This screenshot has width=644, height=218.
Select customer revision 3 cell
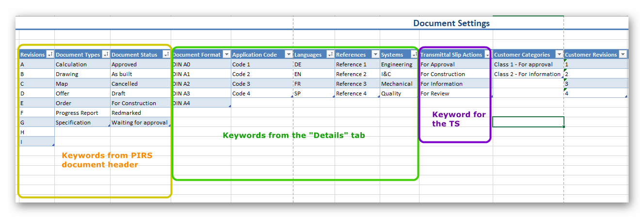click(596, 84)
